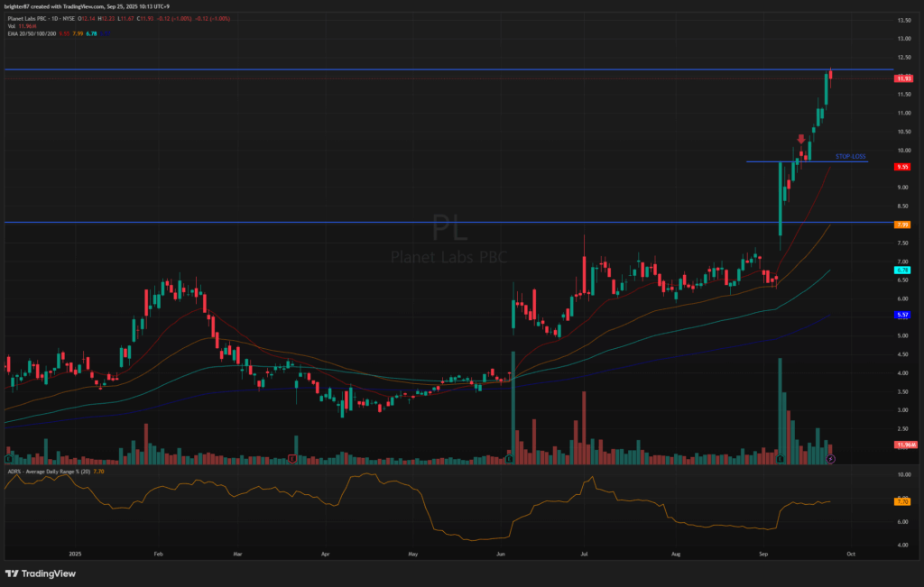Click the 13.50 price axis label

coord(904,20)
